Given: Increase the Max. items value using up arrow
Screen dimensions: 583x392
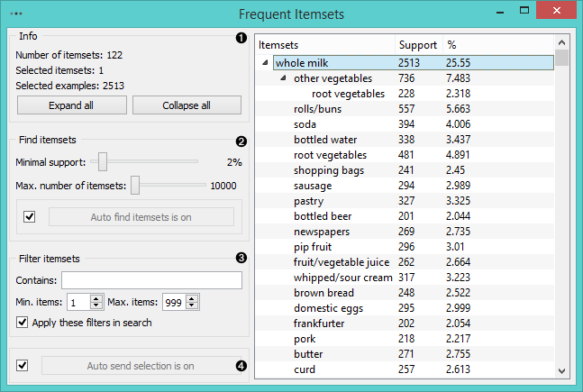Looking at the screenshot, I should click(192, 298).
